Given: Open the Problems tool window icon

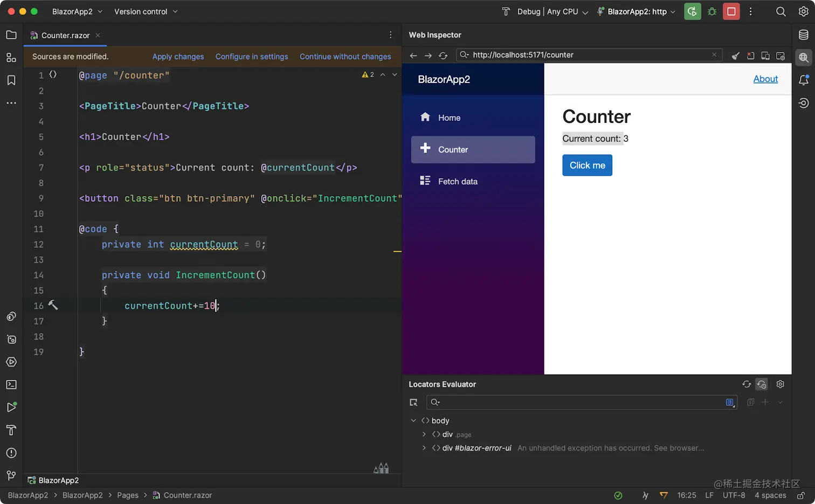Looking at the screenshot, I should click(11, 453).
